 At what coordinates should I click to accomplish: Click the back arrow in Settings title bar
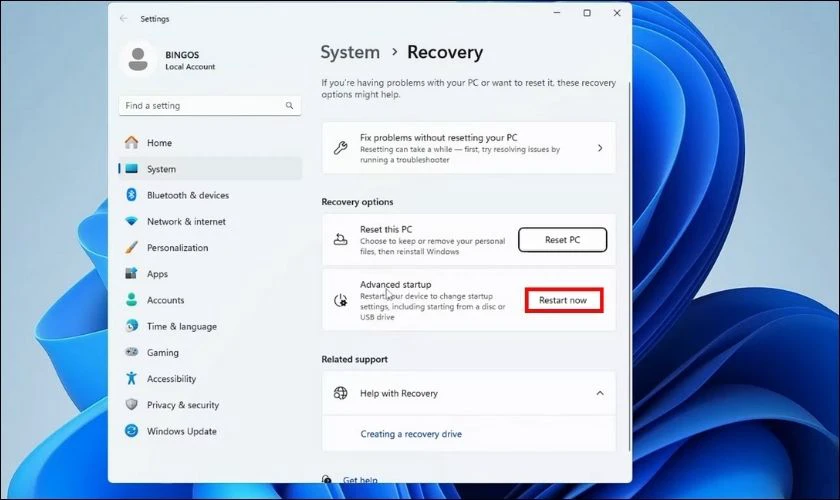pos(124,18)
